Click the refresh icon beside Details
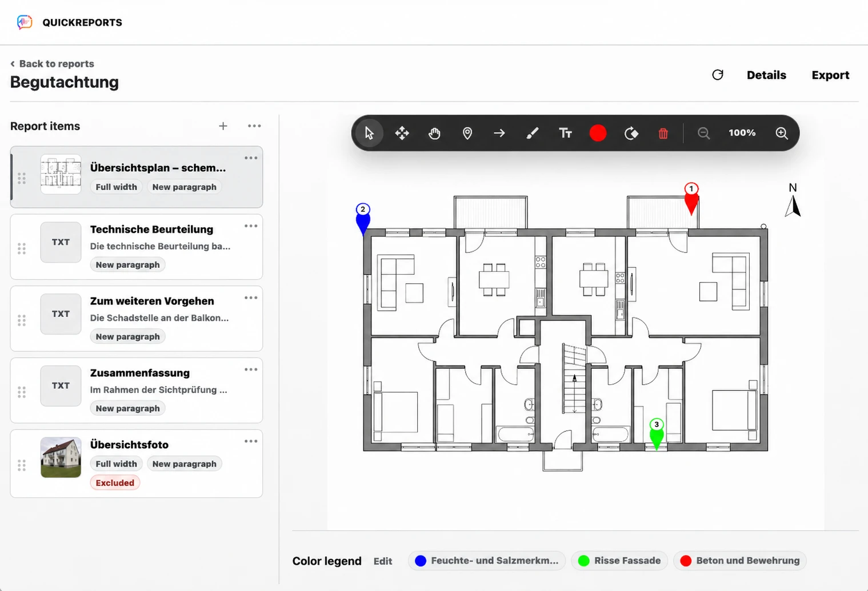Image resolution: width=868 pixels, height=591 pixels. 718,75
